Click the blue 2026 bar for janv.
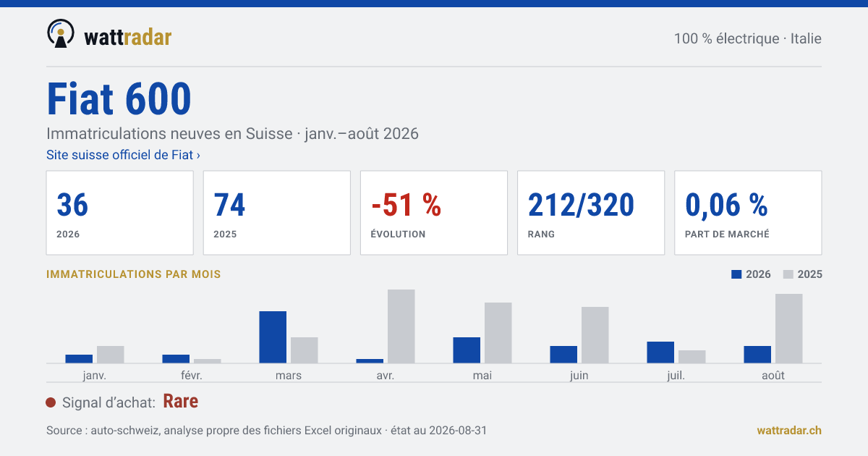Screen dimensions: 868x456 (79, 359)
